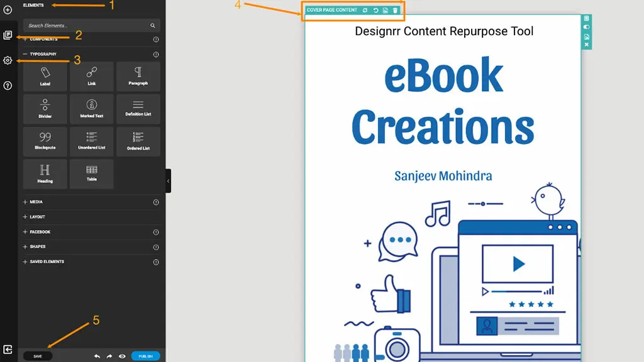The width and height of the screenshot is (644, 362).
Task: Open the pages icon in left sidebar
Action: (x=8, y=35)
